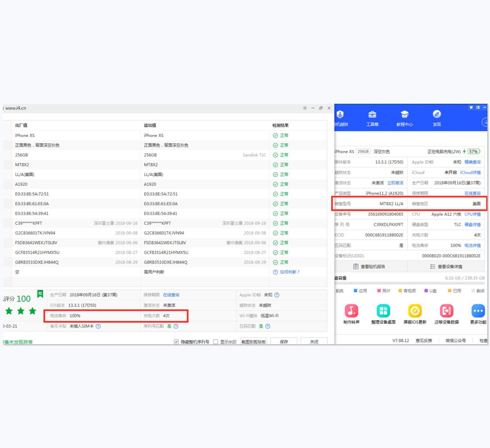
Task: Open 查看设备详情 device details
Action: (x=447, y=267)
